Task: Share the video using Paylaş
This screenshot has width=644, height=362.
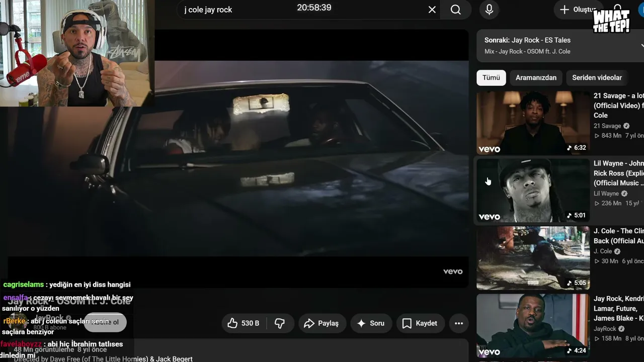Action: click(x=322, y=323)
